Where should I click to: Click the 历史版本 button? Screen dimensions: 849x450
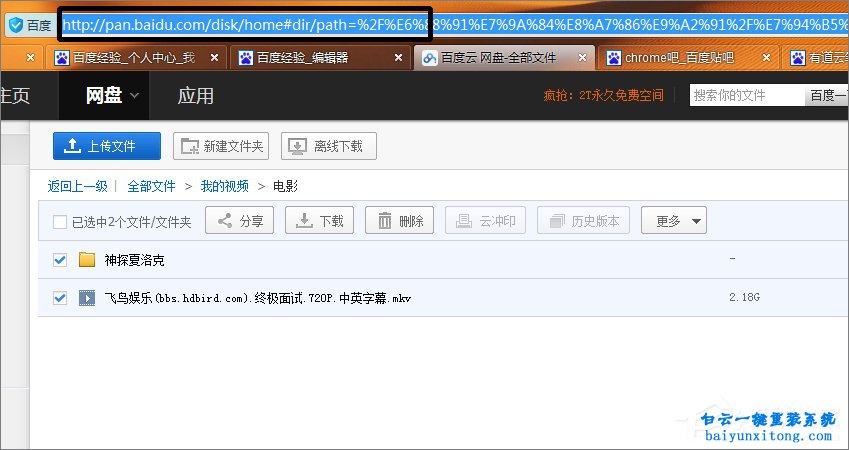pos(583,220)
